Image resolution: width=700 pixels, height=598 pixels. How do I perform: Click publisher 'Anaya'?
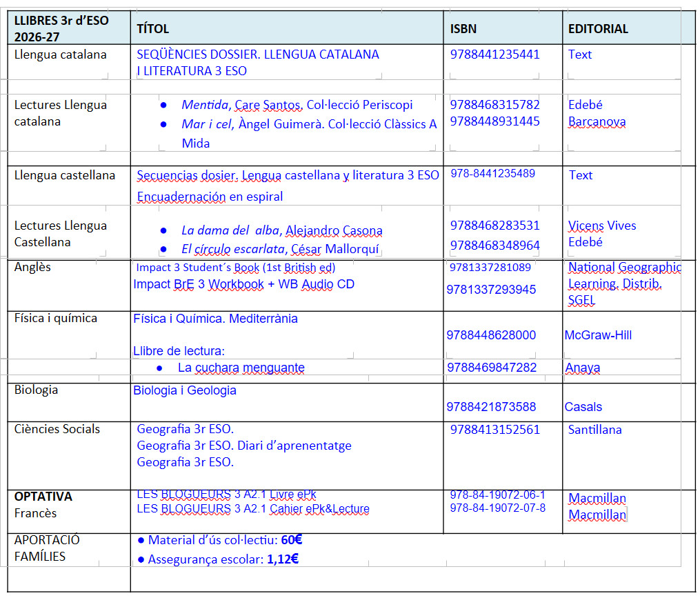point(583,368)
